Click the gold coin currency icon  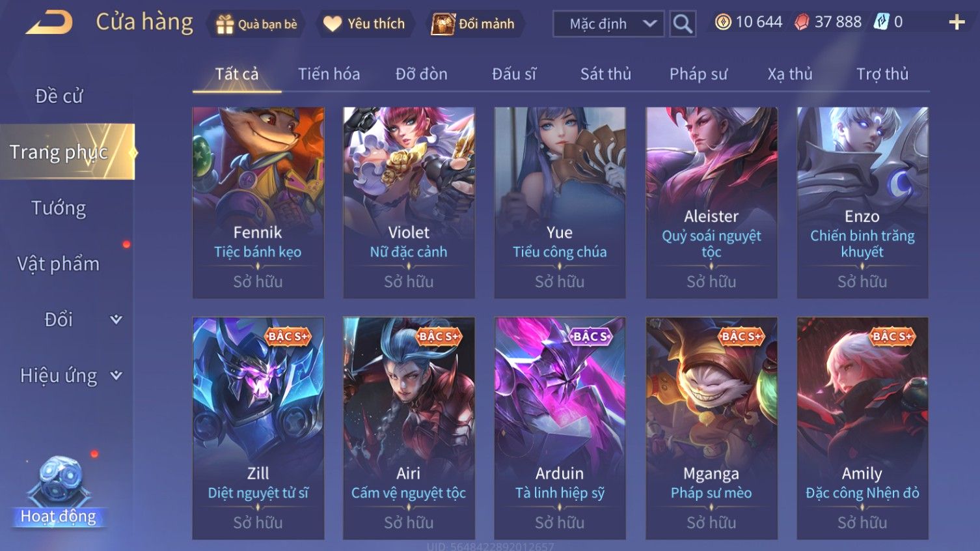pyautogui.click(x=722, y=22)
